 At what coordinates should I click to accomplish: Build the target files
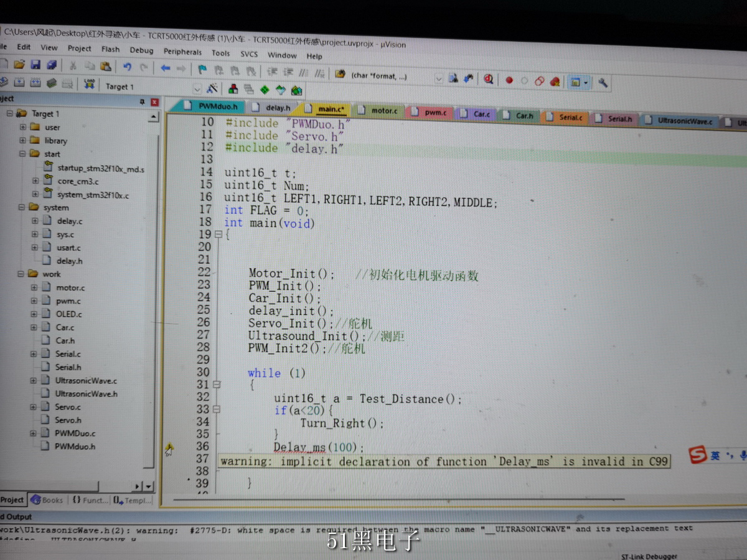(x=19, y=82)
